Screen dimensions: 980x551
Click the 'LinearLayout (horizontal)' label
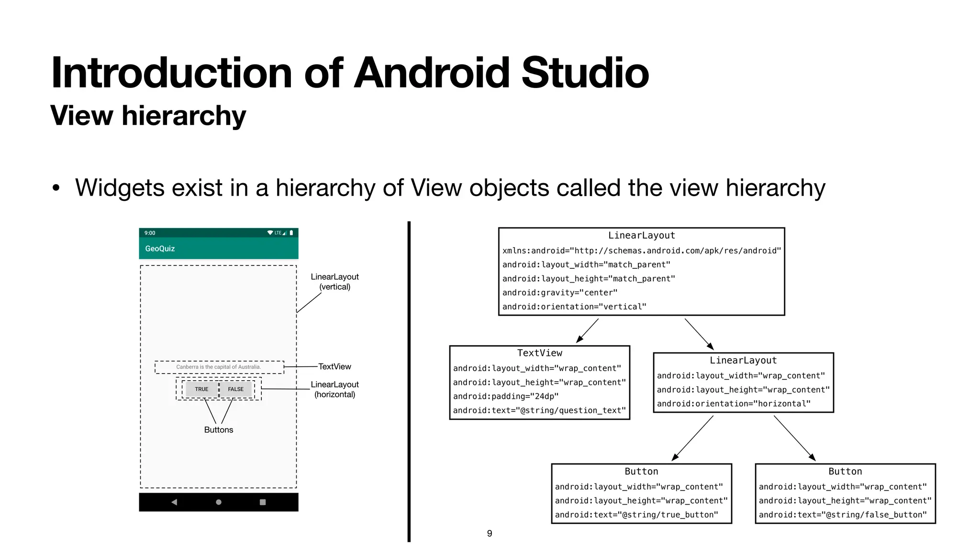click(x=334, y=389)
